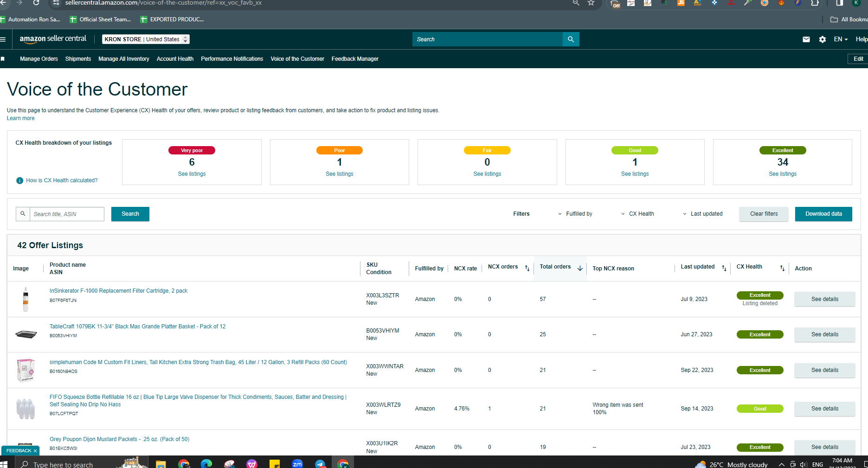
Task: Open Manage Orders menu item
Action: 39,59
